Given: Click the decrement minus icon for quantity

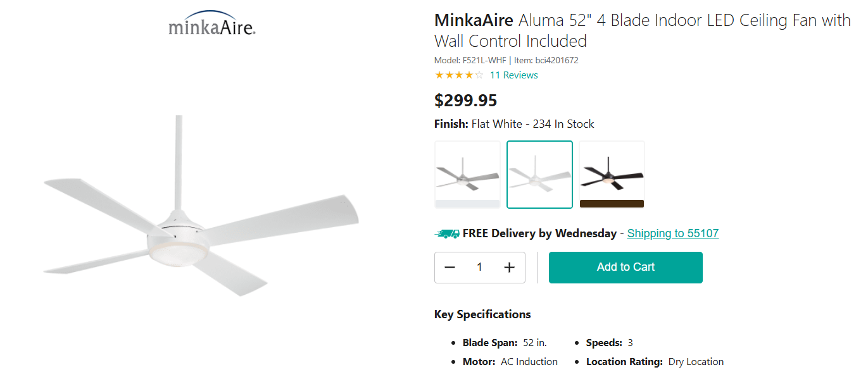Looking at the screenshot, I should pyautogui.click(x=450, y=267).
